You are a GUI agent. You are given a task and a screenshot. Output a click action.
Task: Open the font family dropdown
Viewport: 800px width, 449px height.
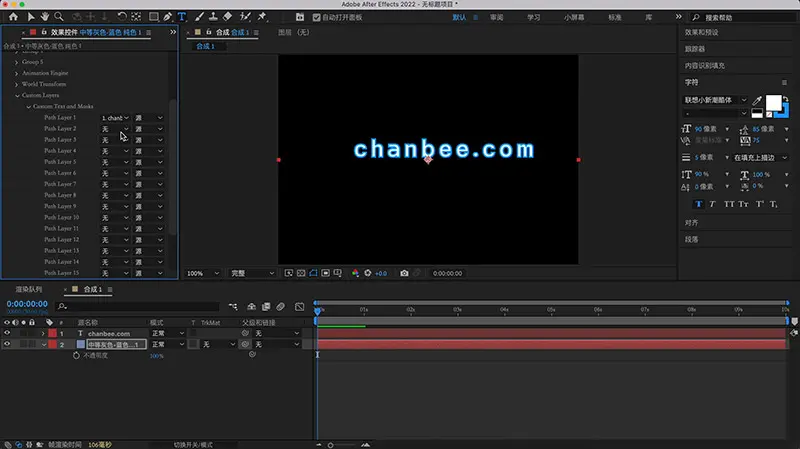715,100
